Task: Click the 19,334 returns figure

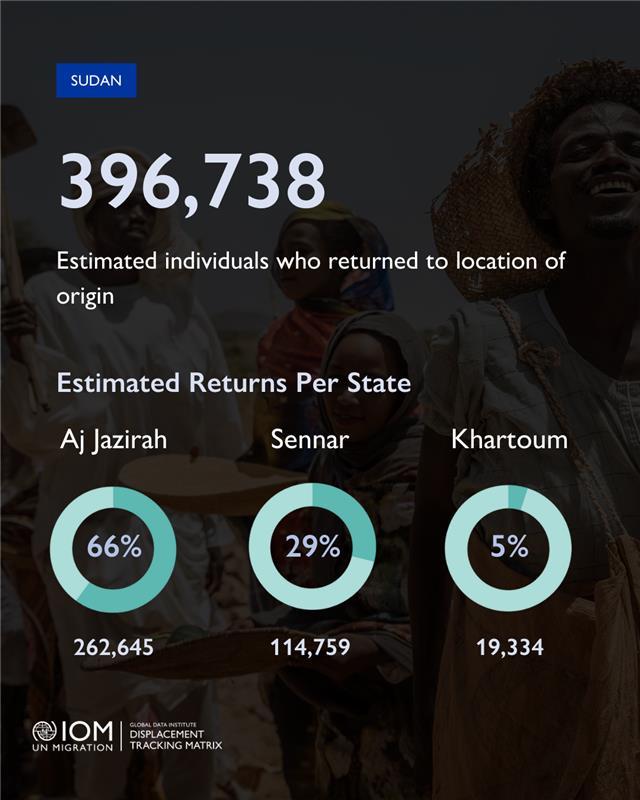Action: point(509,647)
